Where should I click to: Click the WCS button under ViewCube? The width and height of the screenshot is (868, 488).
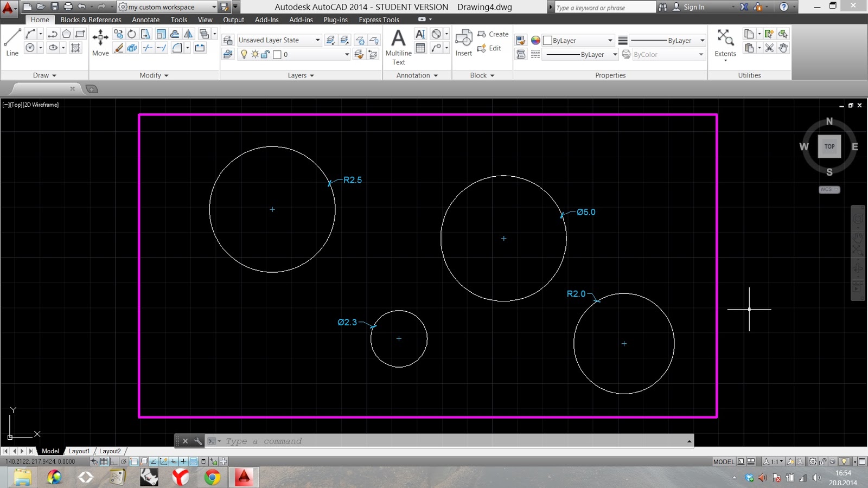click(829, 189)
